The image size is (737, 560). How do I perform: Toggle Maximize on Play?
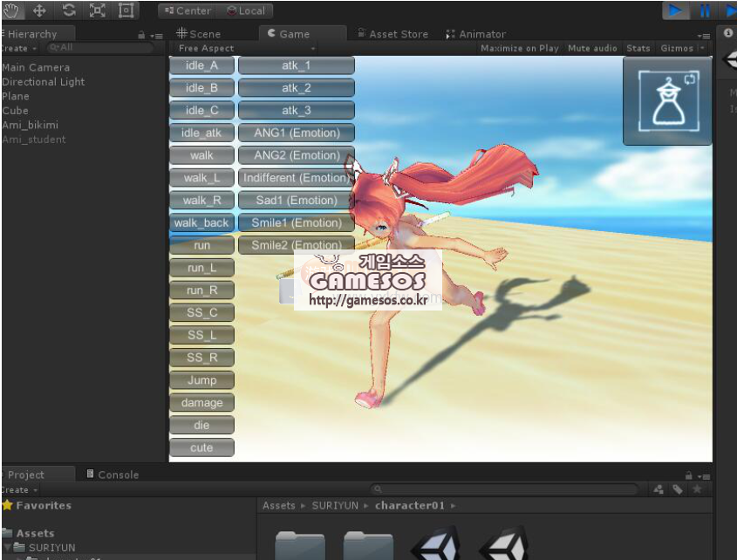point(519,48)
